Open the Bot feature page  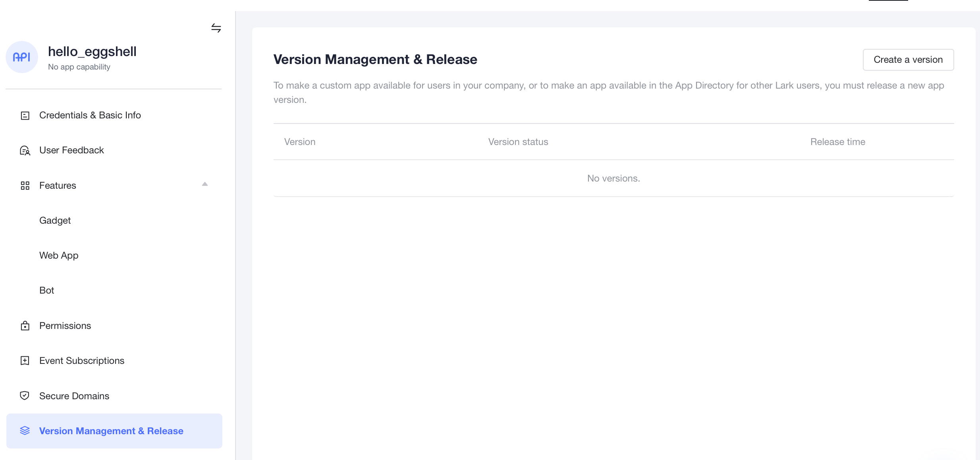tap(46, 290)
